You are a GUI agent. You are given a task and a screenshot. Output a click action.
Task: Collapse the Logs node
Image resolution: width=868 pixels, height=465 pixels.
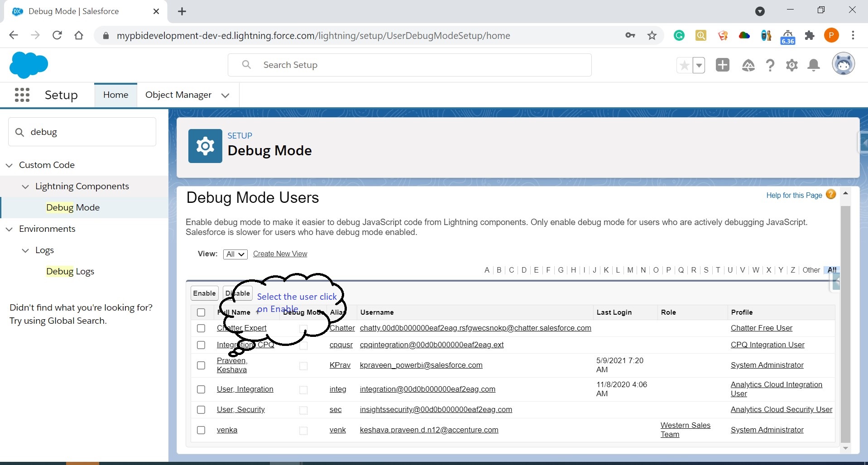click(25, 250)
